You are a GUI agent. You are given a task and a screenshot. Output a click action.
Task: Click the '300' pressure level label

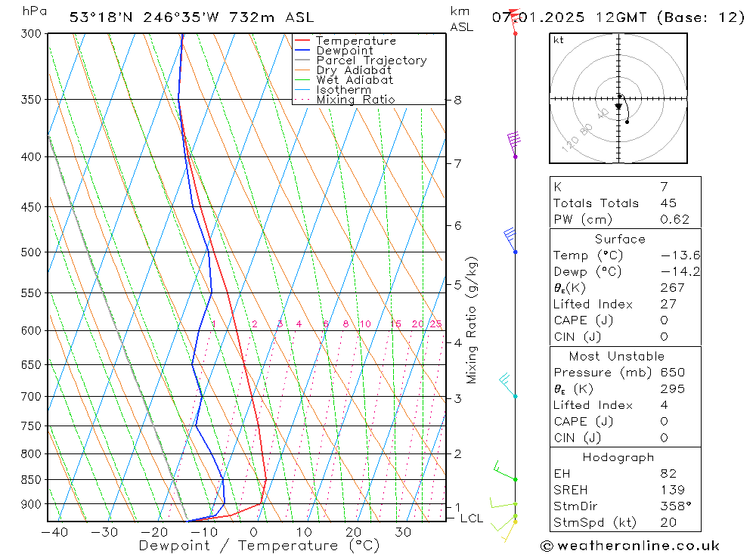tap(31, 34)
